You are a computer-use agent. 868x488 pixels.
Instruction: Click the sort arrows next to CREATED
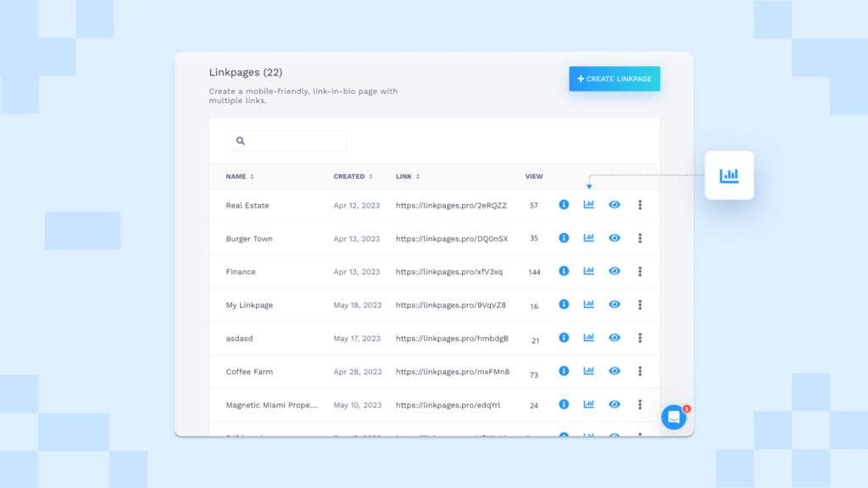click(x=371, y=176)
